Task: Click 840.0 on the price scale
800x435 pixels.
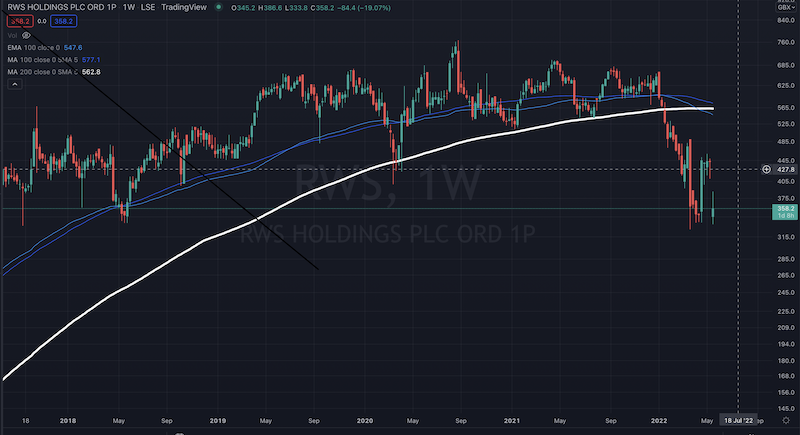Action: pyautogui.click(x=786, y=20)
